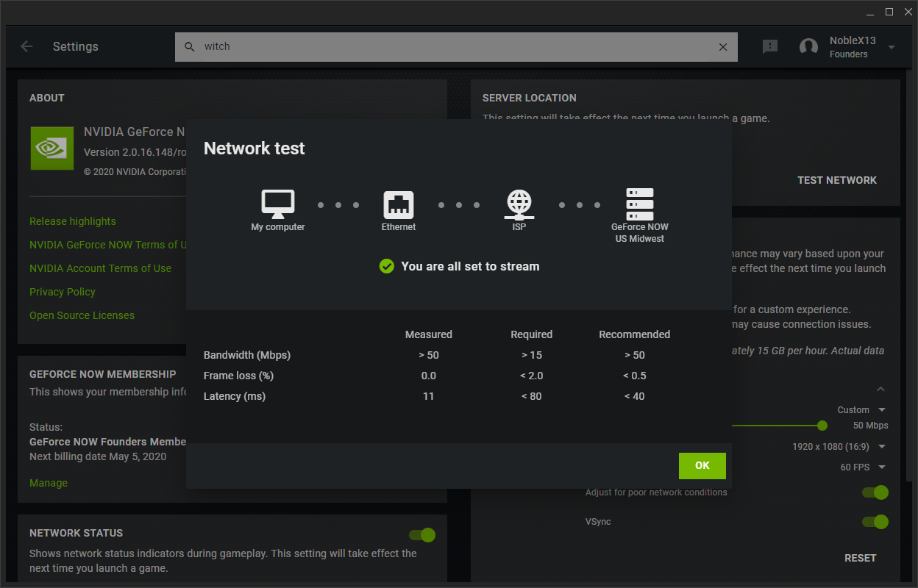Open the 1920 x 1080 resolution dropdown
The image size is (918, 588).
(839, 446)
